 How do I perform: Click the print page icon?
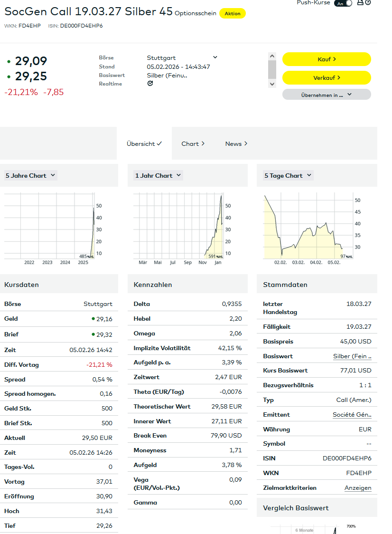coord(360,3)
